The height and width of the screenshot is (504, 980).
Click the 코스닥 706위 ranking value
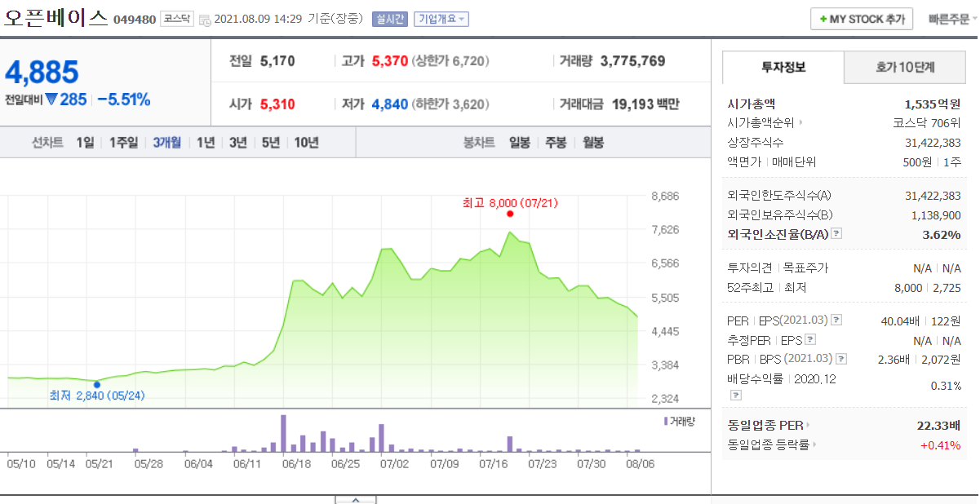pos(927,123)
